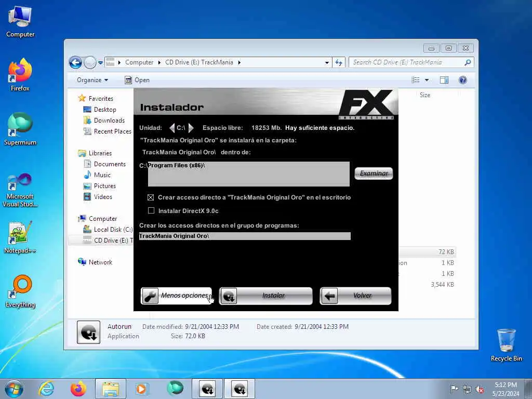Click the Explorer help icon
The height and width of the screenshot is (399, 532).
tap(463, 80)
